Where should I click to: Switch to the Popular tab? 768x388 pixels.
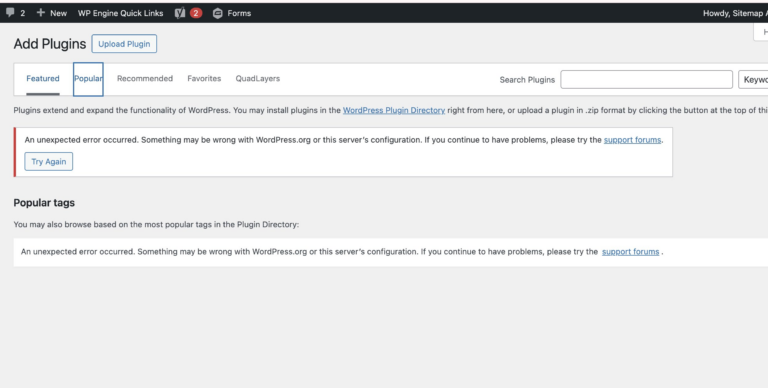pyautogui.click(x=88, y=79)
